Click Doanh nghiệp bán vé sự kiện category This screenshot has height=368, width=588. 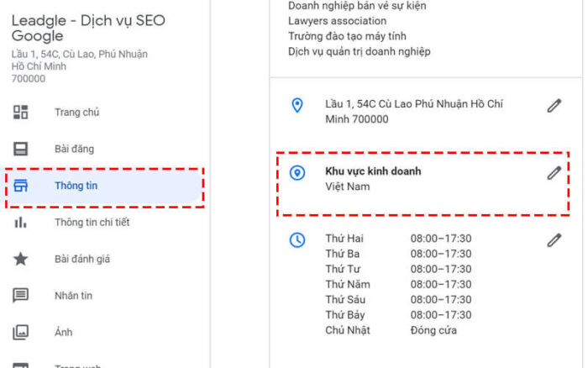pyautogui.click(x=357, y=6)
